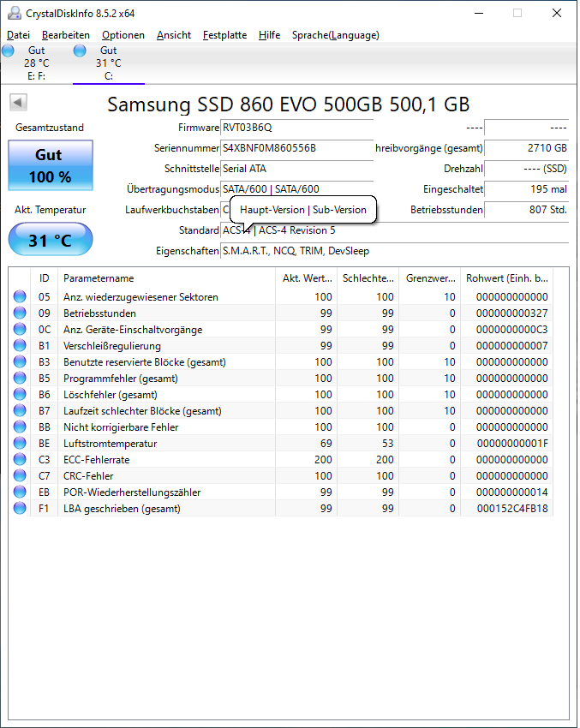
Task: Click status orb for Löschfehler row
Action: pyautogui.click(x=20, y=394)
